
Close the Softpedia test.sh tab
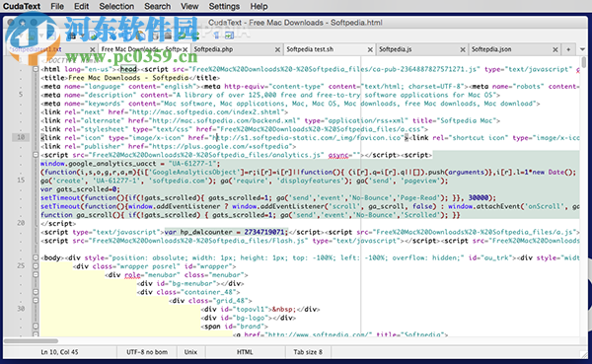click(x=370, y=49)
